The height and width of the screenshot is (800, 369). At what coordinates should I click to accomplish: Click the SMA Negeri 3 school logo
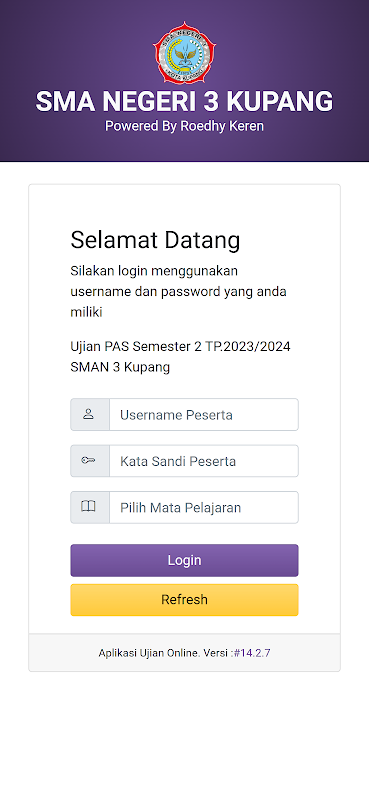click(x=184, y=53)
